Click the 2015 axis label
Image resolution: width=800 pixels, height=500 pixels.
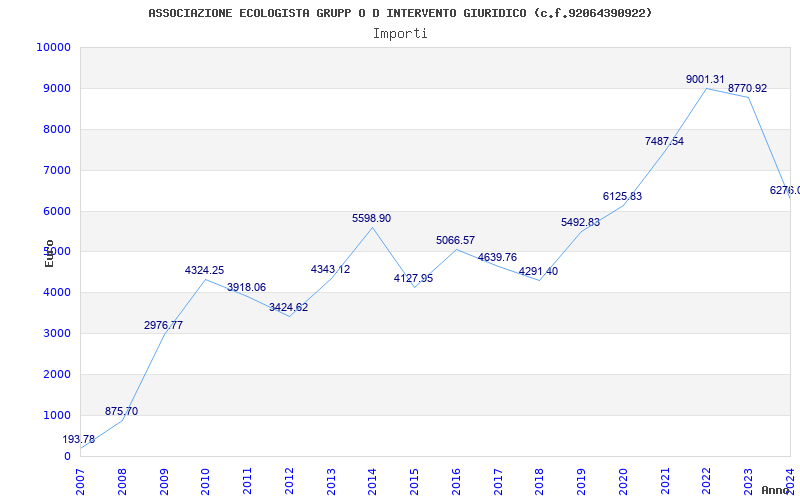[414, 482]
